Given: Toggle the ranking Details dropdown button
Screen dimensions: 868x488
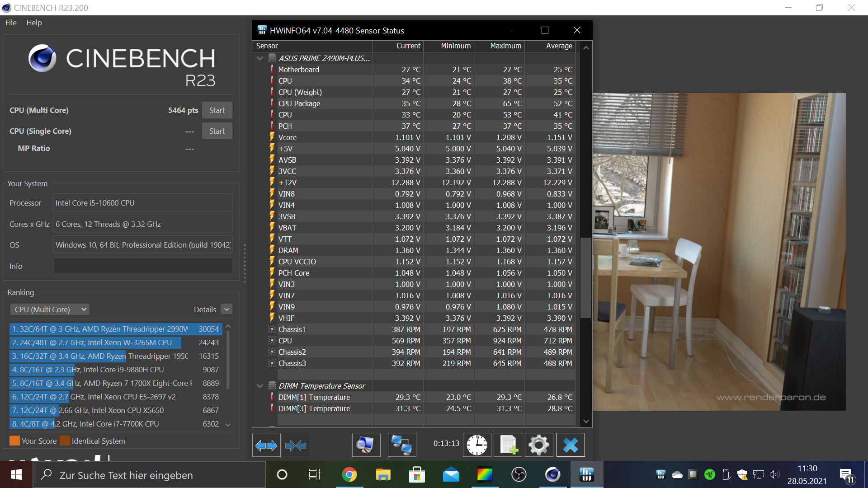Looking at the screenshot, I should (x=227, y=310).
